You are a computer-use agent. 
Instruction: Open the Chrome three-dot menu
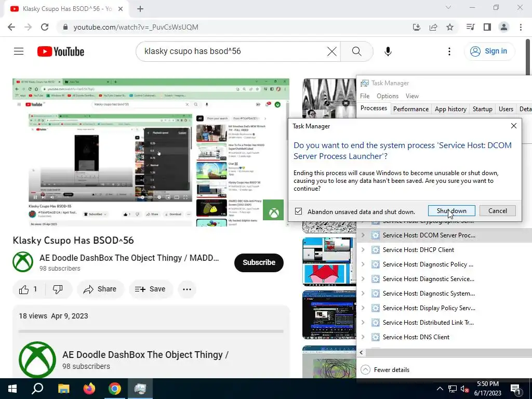click(521, 27)
